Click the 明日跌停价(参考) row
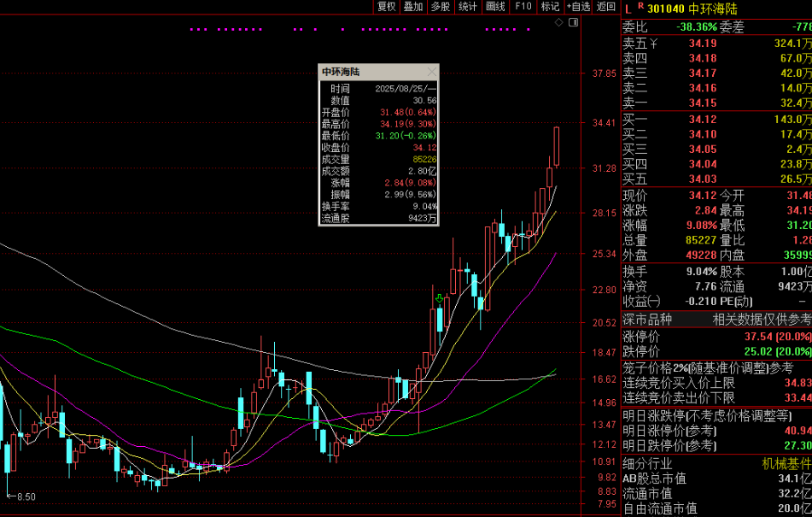This screenshot has width=812, height=517. point(716,445)
